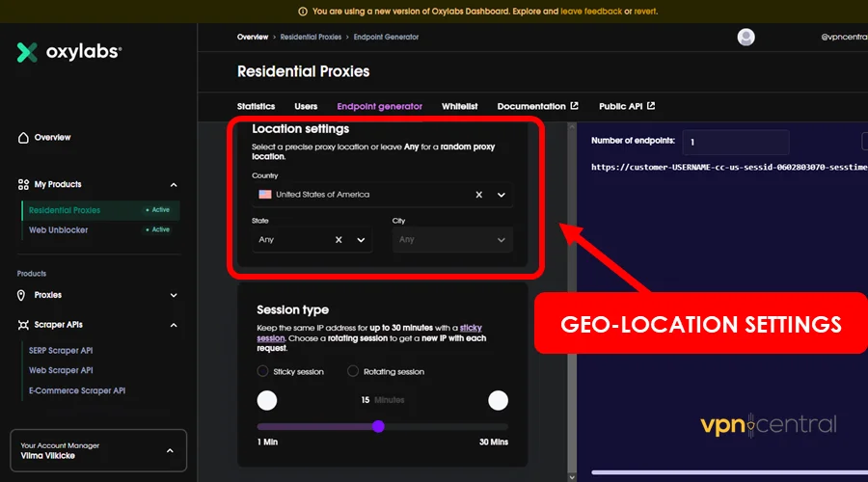This screenshot has height=482, width=868.
Task: Click the leave feedback link
Action: (591, 11)
